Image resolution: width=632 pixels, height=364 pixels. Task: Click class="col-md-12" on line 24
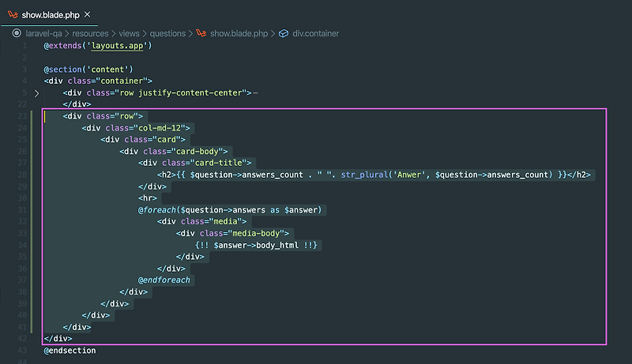click(x=145, y=128)
